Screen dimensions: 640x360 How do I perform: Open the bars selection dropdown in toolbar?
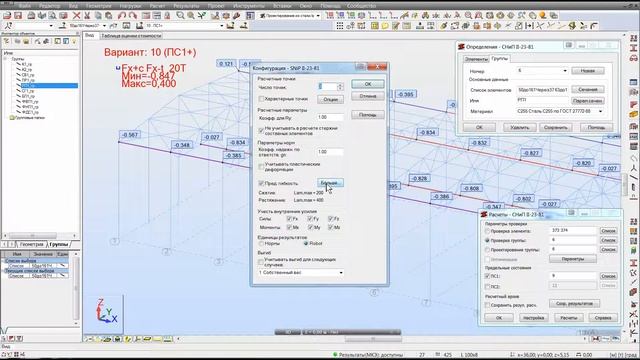[104, 26]
